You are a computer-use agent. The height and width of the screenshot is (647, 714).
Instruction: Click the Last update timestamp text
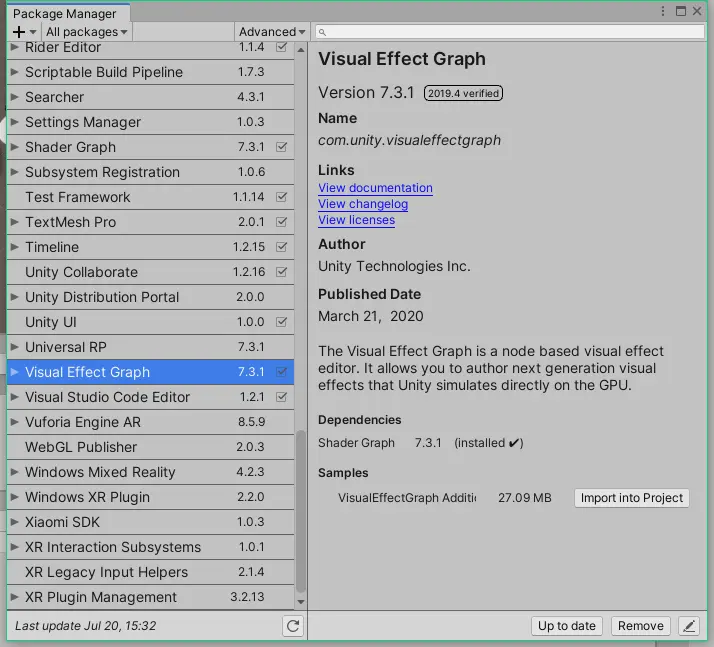[86, 626]
